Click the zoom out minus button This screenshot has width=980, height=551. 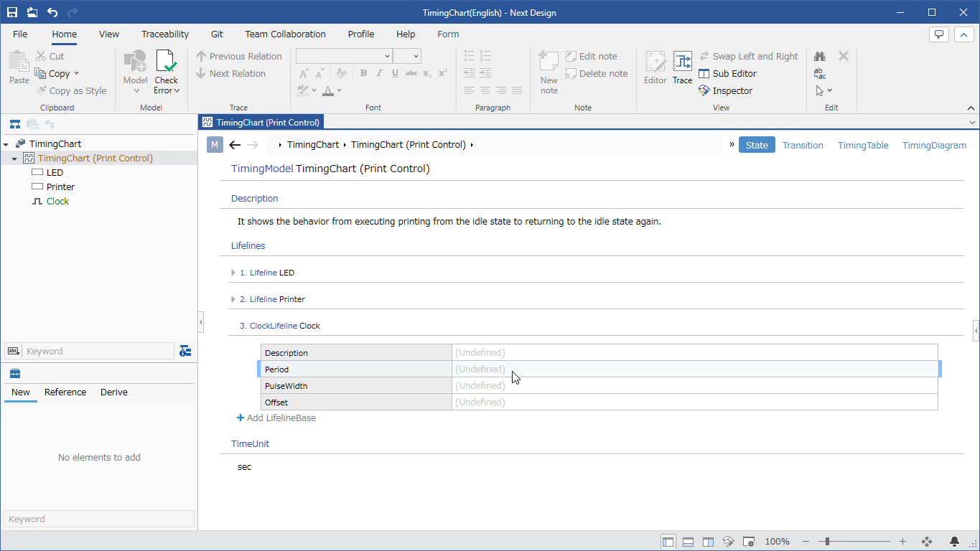[806, 542]
